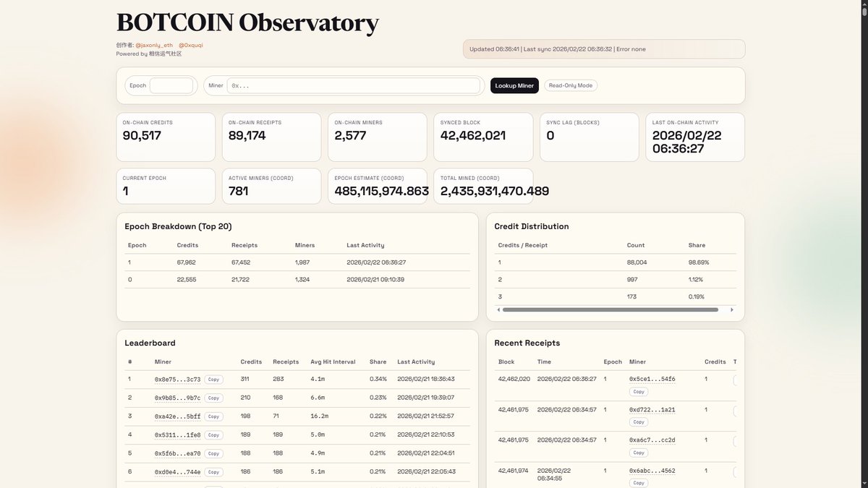Screen dimensions: 868x488
Task: Copy address 0xa6c7...cc2d in Recent Receipts
Action: point(638,453)
